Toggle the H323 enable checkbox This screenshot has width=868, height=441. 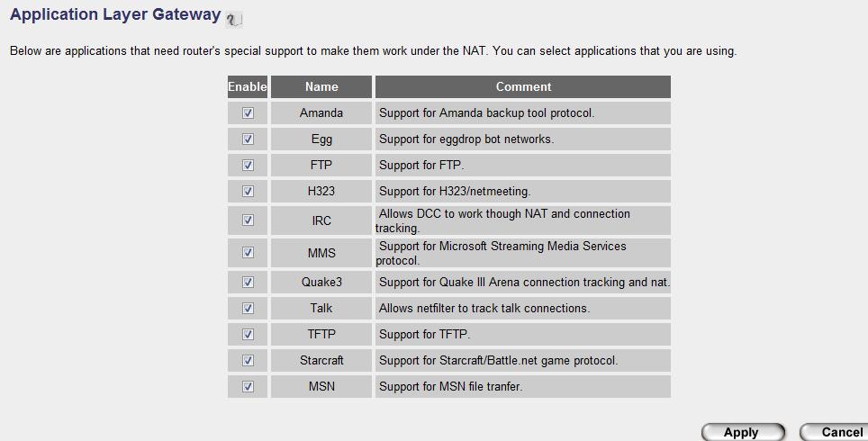tap(248, 191)
